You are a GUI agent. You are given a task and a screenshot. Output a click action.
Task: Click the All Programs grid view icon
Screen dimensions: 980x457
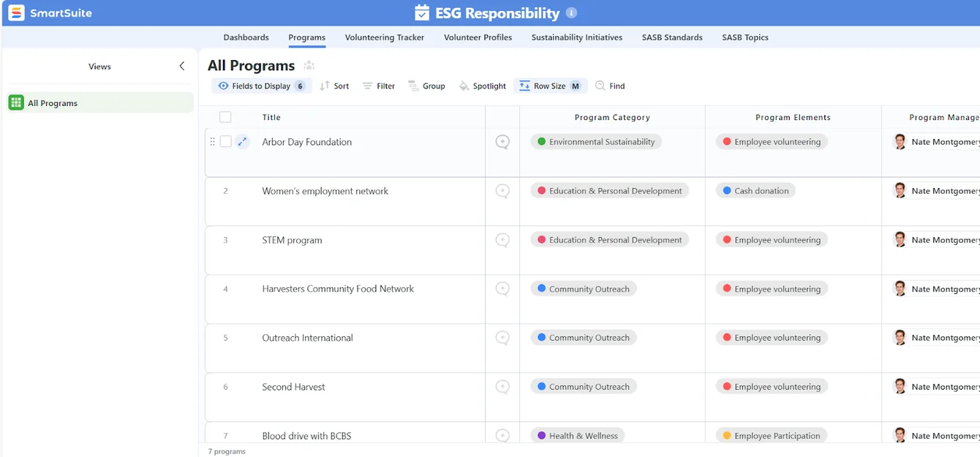pos(16,103)
